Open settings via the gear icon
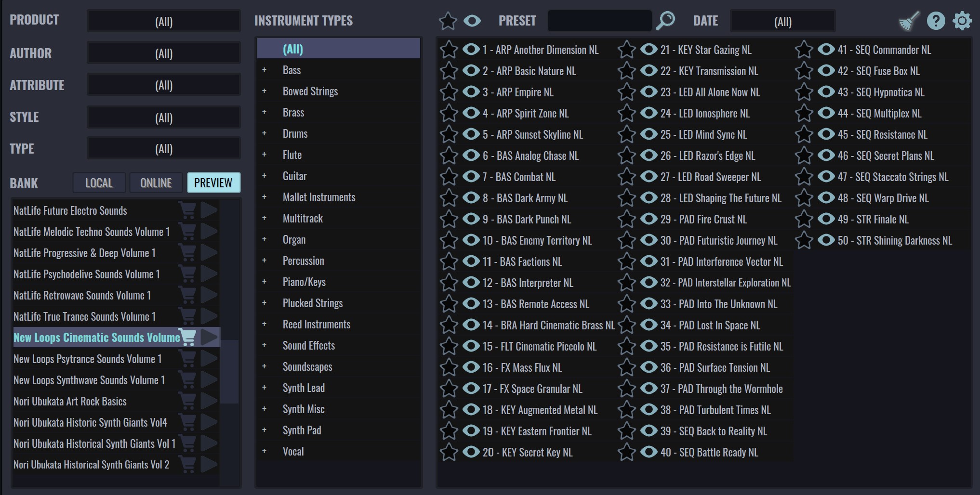980x495 pixels. point(962,21)
